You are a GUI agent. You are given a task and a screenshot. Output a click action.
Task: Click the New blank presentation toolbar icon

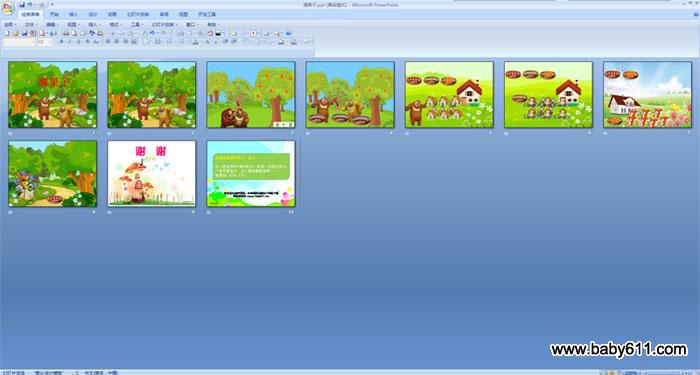[x=7, y=33]
